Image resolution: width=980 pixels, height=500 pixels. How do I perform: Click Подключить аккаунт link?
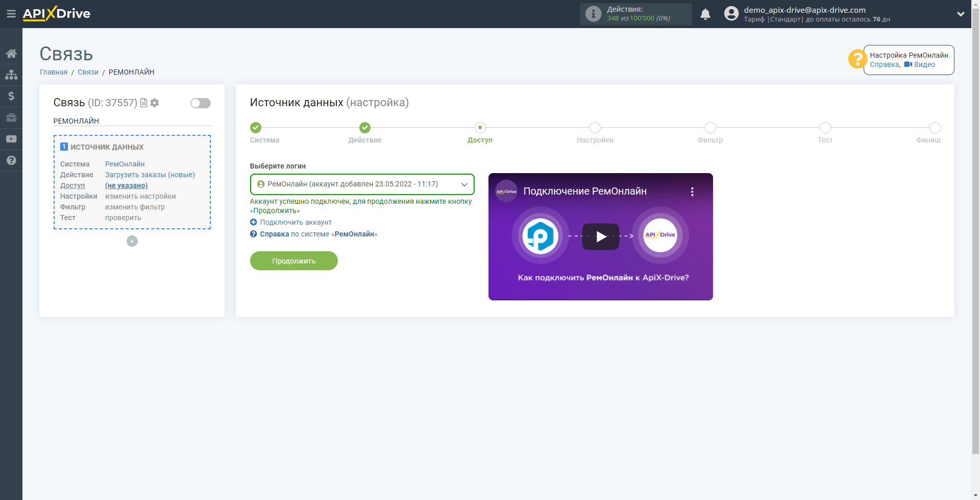click(x=296, y=222)
